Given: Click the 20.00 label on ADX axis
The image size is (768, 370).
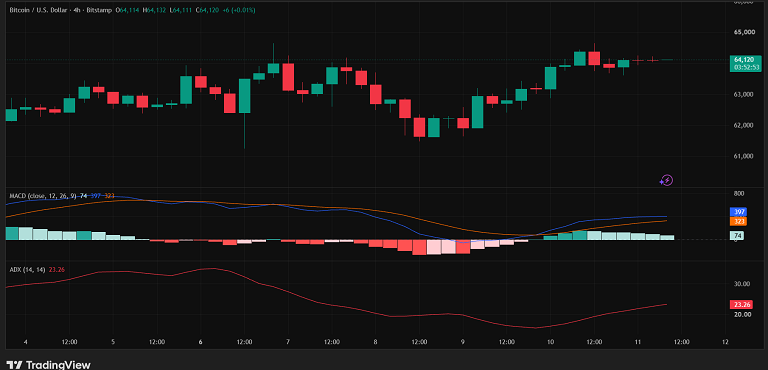Looking at the screenshot, I should coord(743,315).
